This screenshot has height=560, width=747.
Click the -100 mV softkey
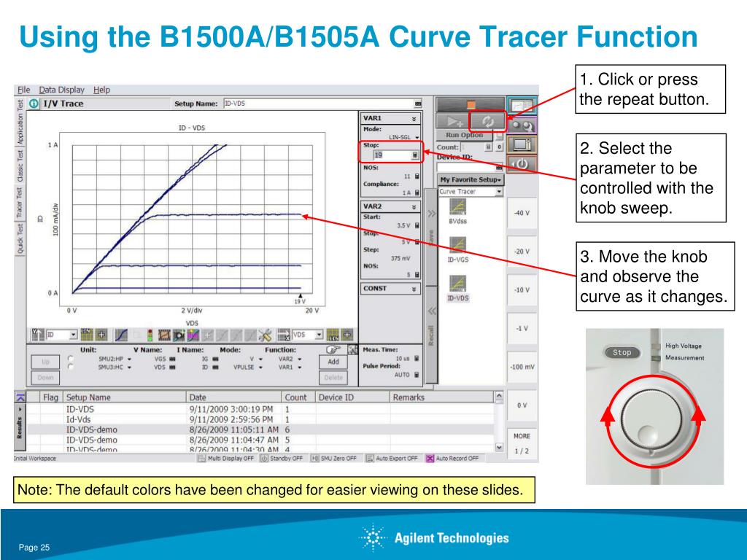click(x=522, y=367)
